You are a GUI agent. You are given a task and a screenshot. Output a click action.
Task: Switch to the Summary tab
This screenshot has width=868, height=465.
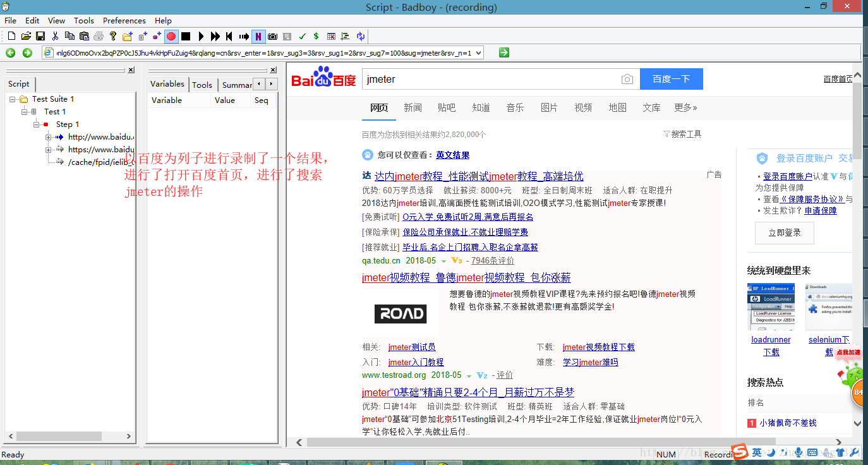click(236, 85)
